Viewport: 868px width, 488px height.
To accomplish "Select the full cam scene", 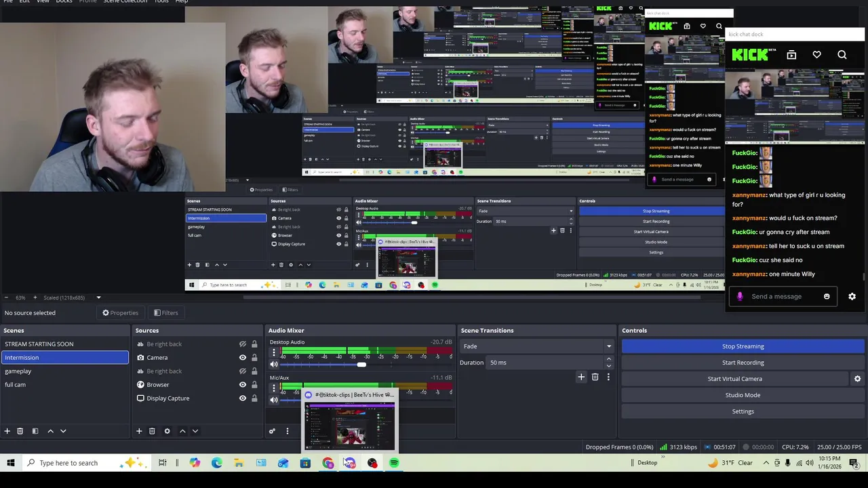I will coord(64,385).
